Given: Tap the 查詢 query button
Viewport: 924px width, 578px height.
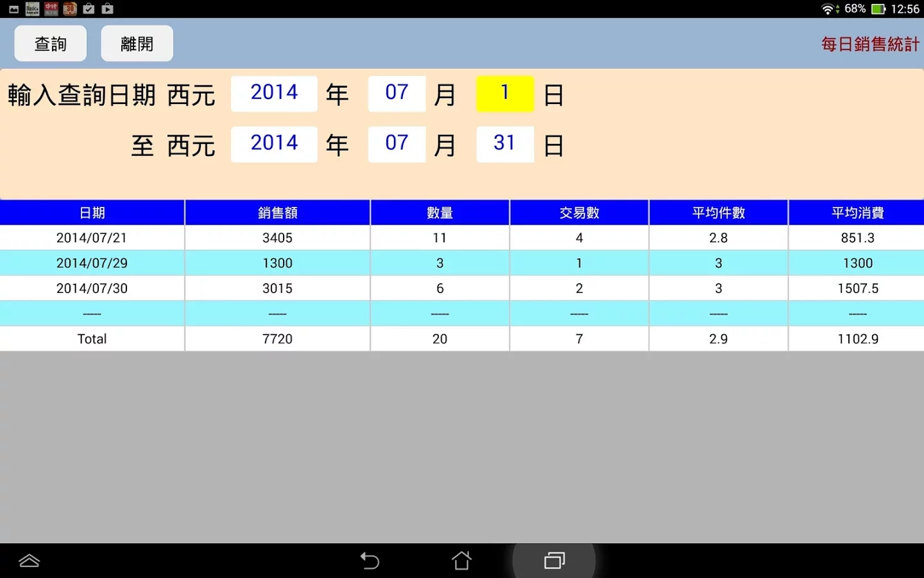Looking at the screenshot, I should (51, 44).
